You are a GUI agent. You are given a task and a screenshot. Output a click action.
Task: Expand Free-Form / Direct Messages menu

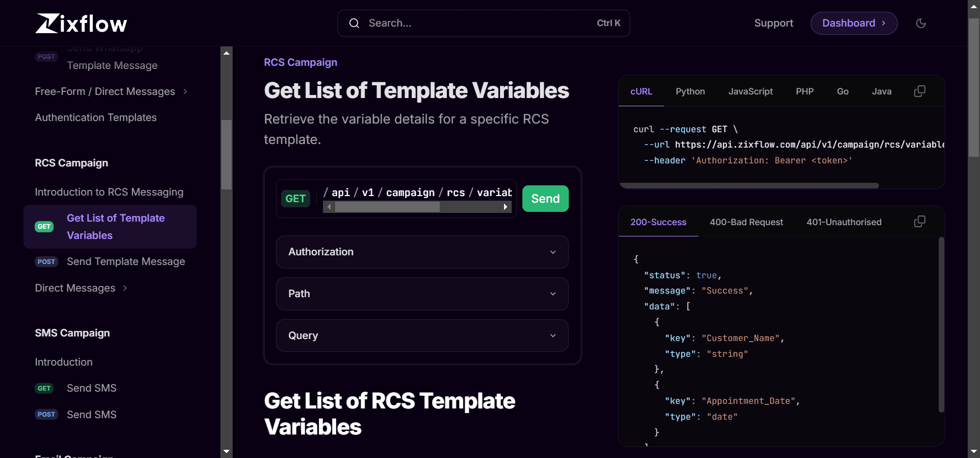[111, 91]
